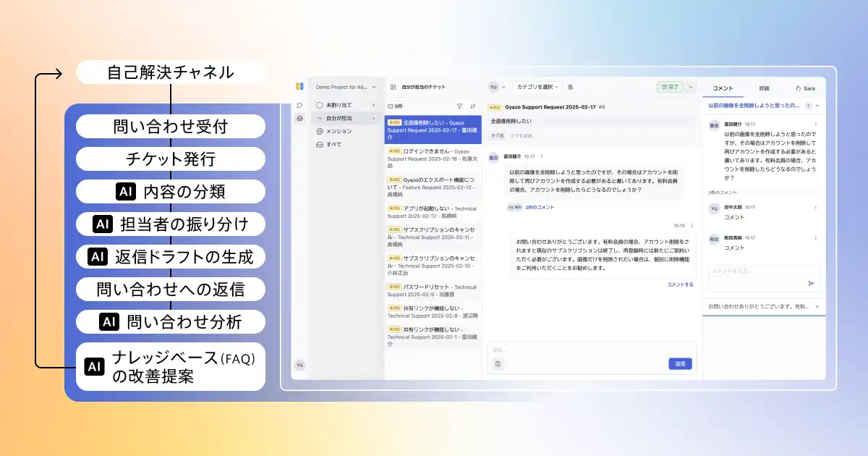Viewport: 868px width, 456px height.
Task: Select メンション in the sidebar
Action: tap(338, 131)
